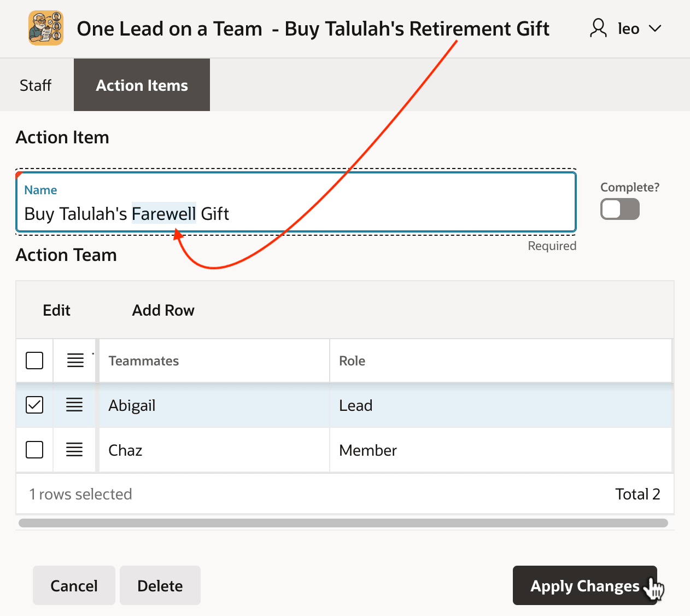Click the 'Total 2' footer text
This screenshot has height=616, width=690.
(x=638, y=494)
